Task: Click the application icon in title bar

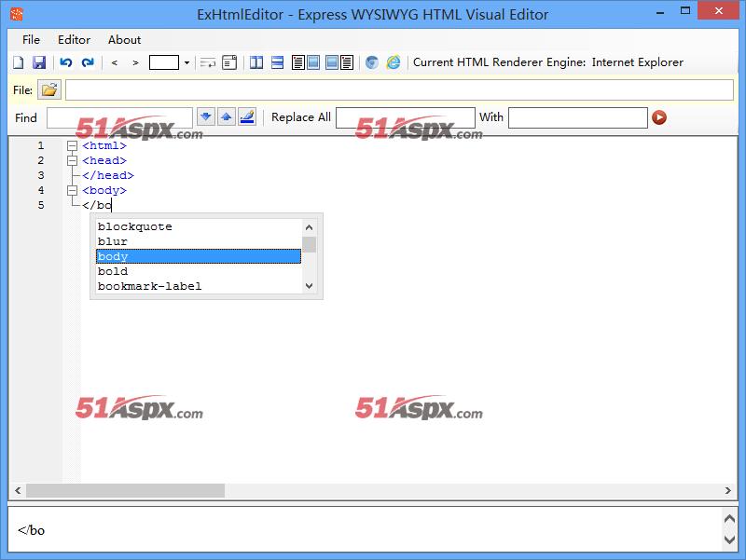Action: click(17, 14)
